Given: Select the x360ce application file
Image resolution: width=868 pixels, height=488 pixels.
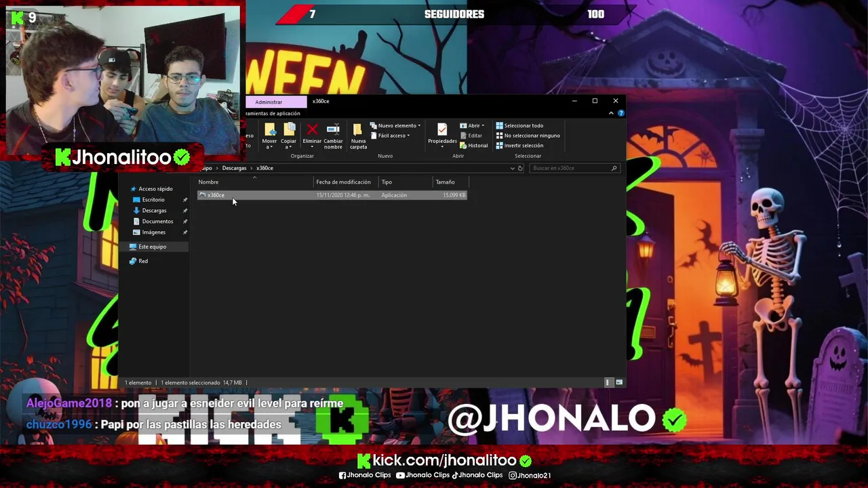Looking at the screenshot, I should (x=332, y=195).
